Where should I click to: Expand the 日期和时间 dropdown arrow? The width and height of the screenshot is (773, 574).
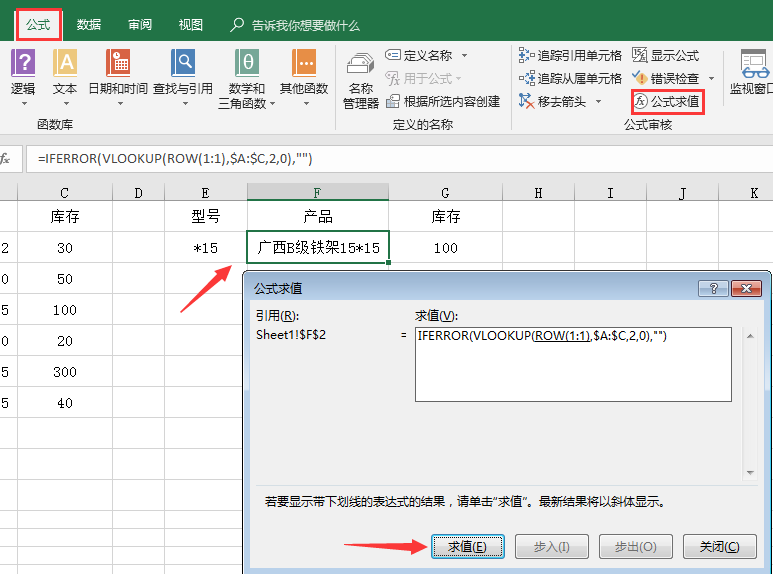(119, 104)
